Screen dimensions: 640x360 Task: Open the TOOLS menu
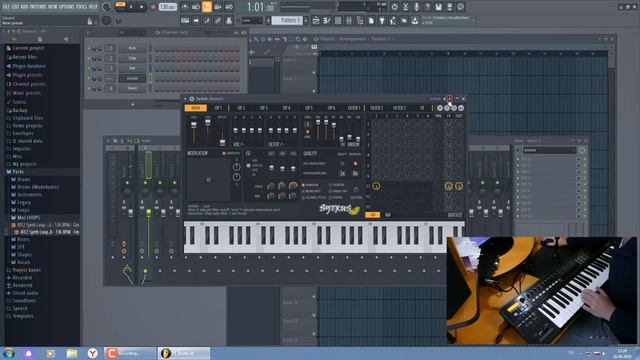(82, 7)
